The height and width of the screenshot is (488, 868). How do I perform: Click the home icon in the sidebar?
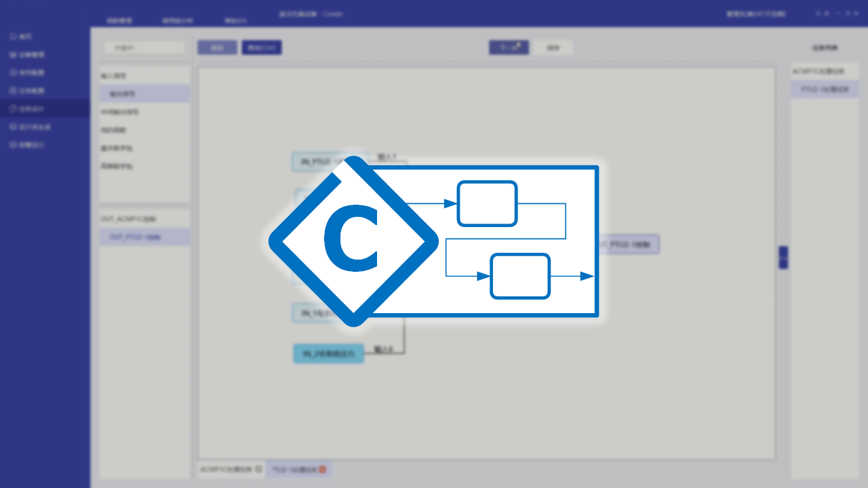coord(13,37)
